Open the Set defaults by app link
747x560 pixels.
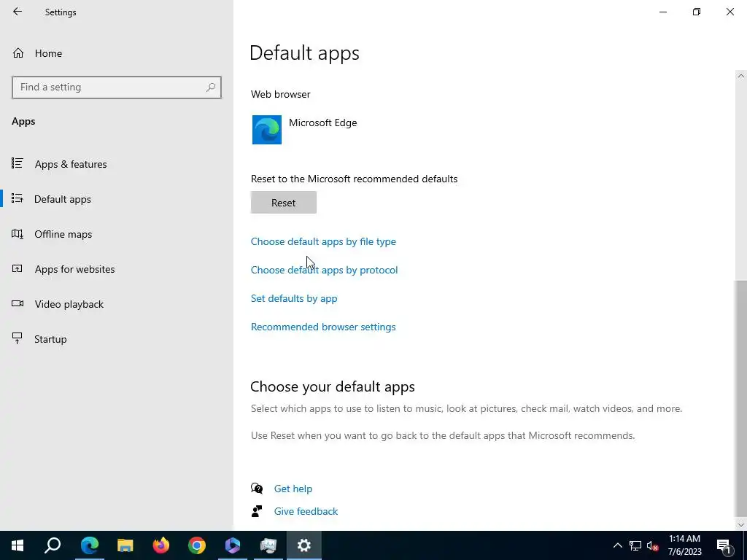(x=294, y=298)
